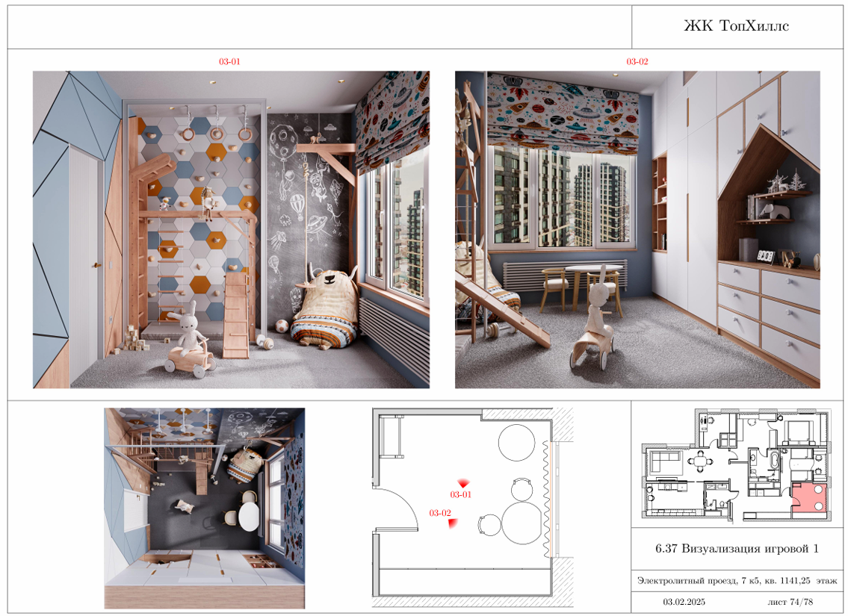Image resolution: width=848 pixels, height=616 pixels.
Task: Click the '03-01' label in floor plan
Action: click(461, 494)
